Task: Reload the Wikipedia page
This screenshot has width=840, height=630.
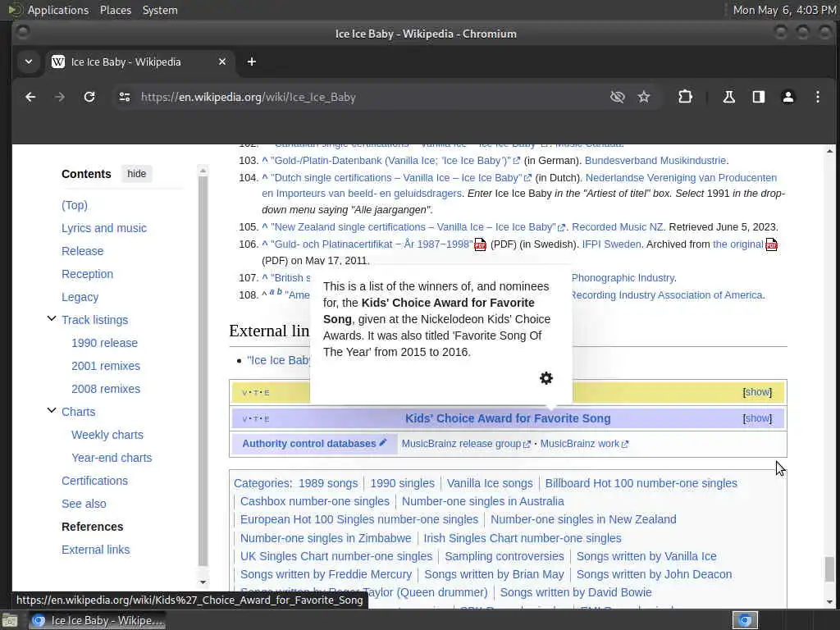Action: [x=89, y=97]
